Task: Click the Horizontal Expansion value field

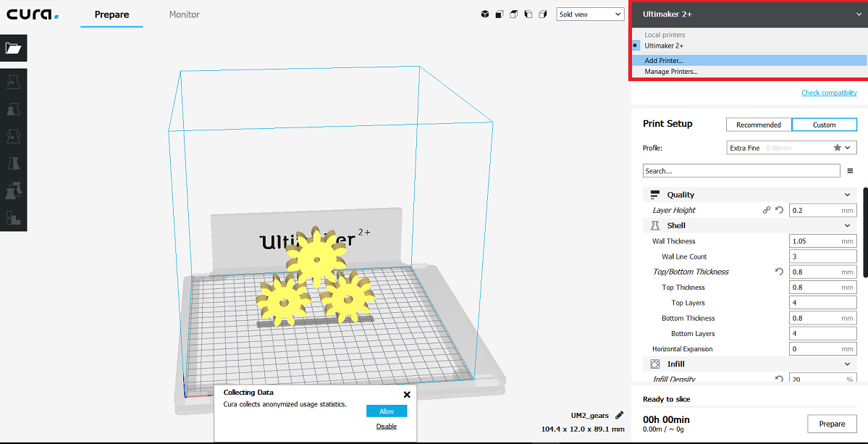Action: (823, 349)
